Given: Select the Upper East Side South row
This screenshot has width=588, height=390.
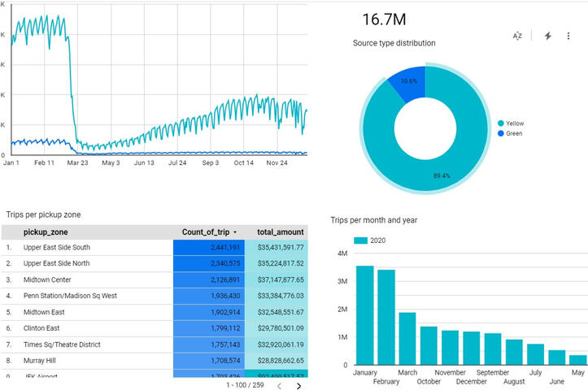Looking at the screenshot, I should click(57, 248).
